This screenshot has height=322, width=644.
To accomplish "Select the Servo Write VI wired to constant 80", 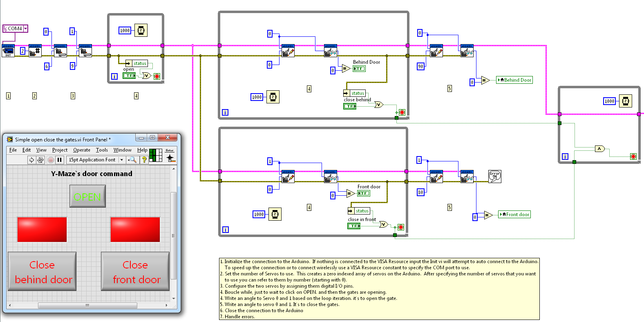I will pos(436,177).
